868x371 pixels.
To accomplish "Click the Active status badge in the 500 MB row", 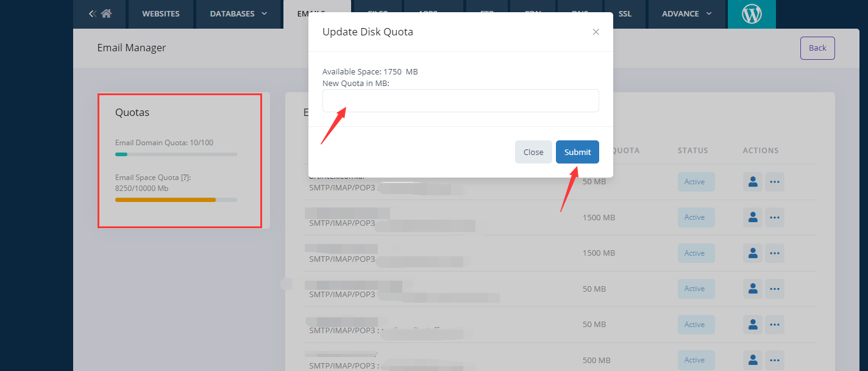I will 695,360.
